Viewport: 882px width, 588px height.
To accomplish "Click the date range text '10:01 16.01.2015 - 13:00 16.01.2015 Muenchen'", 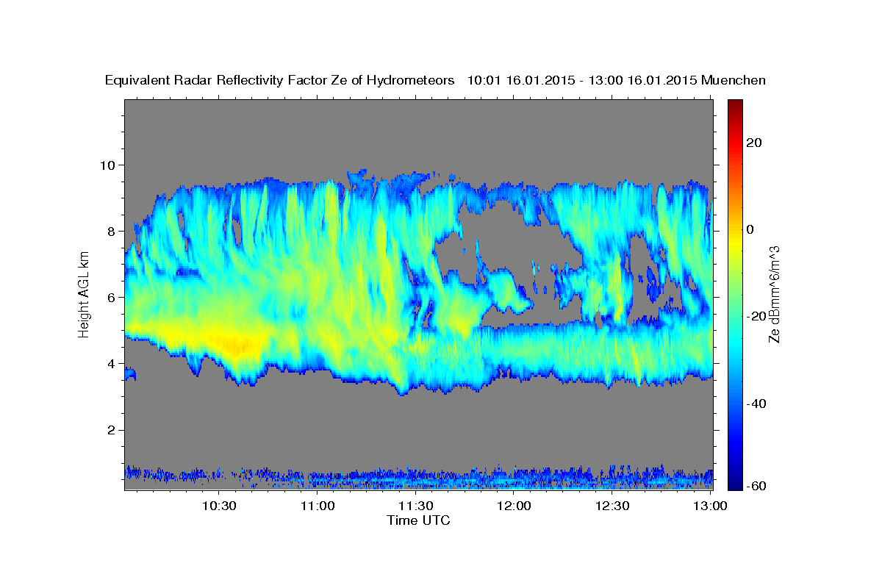I will [x=617, y=81].
